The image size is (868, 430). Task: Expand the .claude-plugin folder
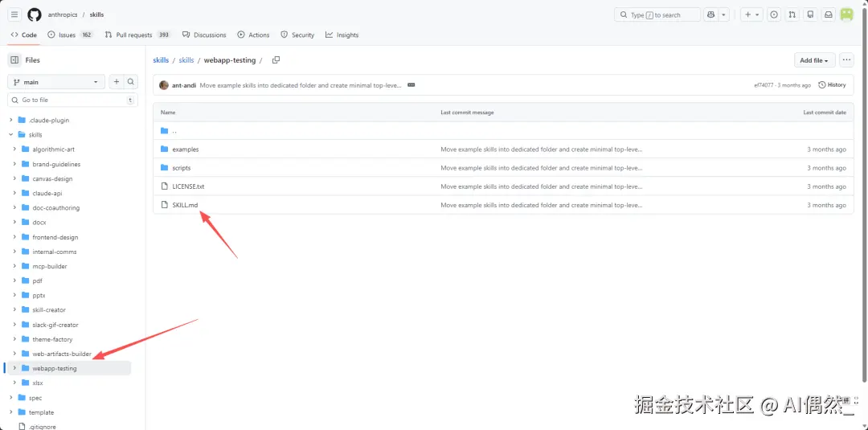pyautogui.click(x=11, y=120)
